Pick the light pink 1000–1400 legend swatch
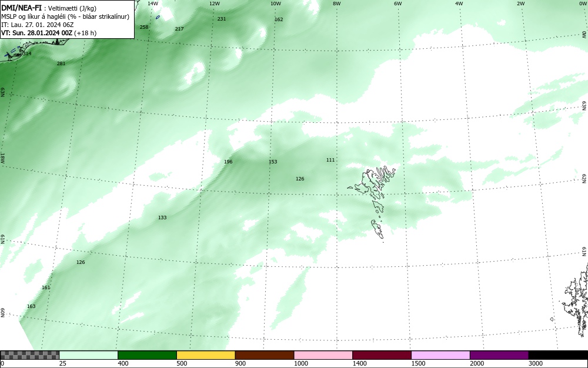This screenshot has height=368, width=588. [x=323, y=355]
